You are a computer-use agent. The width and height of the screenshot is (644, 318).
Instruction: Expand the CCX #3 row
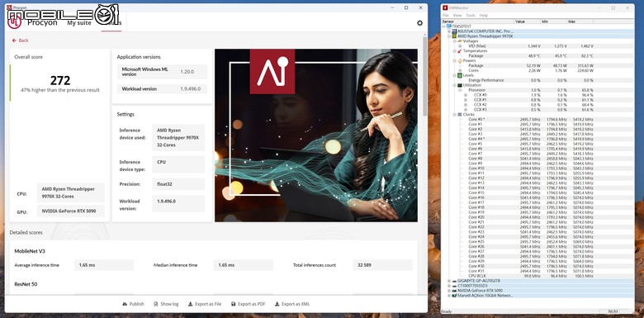466,110
